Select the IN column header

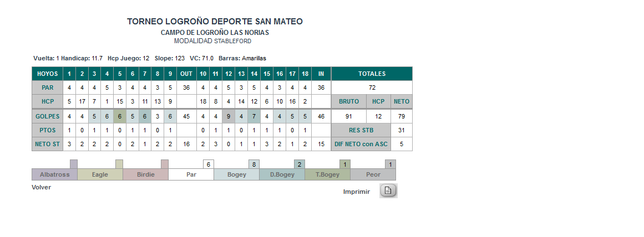point(321,74)
